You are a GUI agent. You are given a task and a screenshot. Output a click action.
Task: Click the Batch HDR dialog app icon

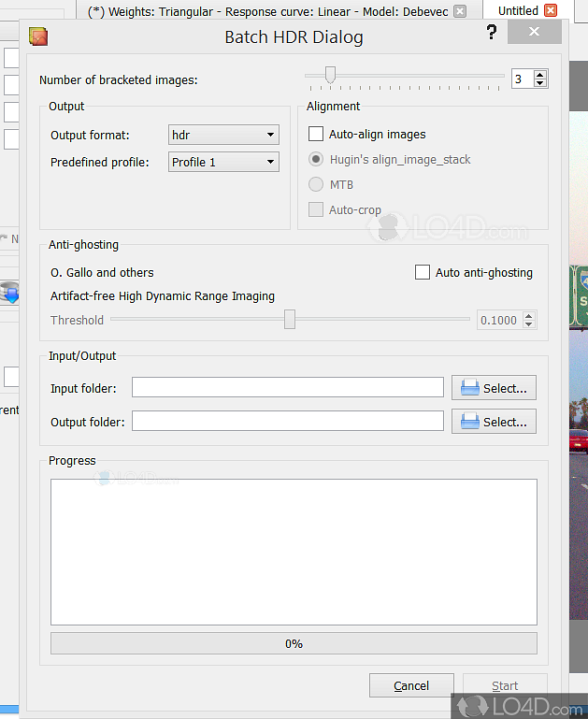click(38, 37)
